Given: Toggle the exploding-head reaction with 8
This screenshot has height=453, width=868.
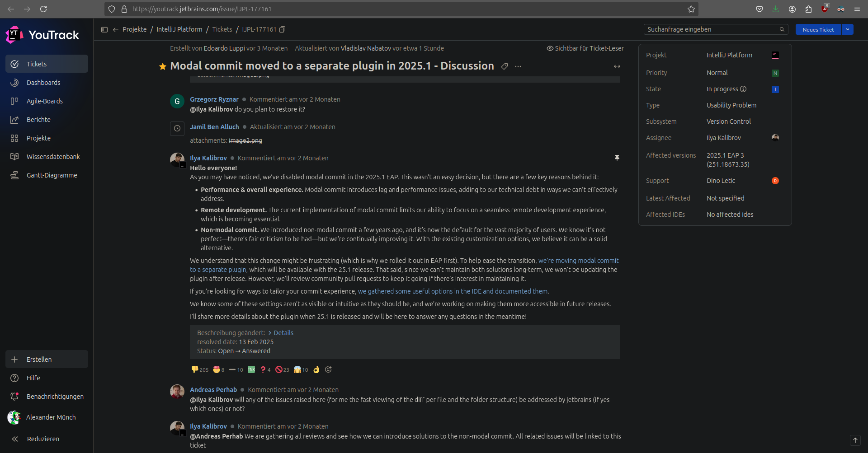Looking at the screenshot, I should click(219, 369).
